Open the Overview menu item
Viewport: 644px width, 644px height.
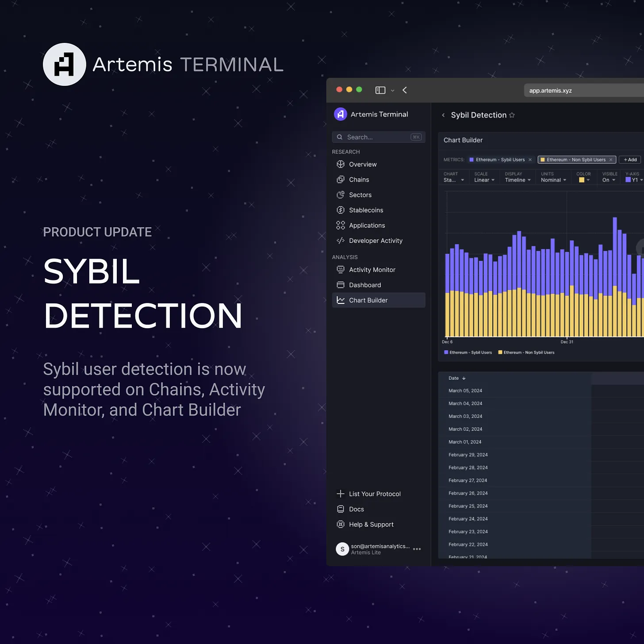pos(363,164)
